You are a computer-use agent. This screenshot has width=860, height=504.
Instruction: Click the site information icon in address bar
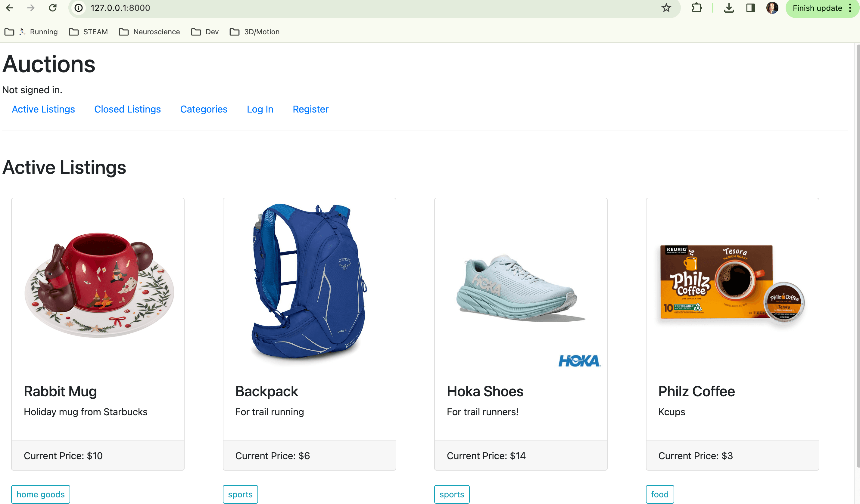[79, 8]
